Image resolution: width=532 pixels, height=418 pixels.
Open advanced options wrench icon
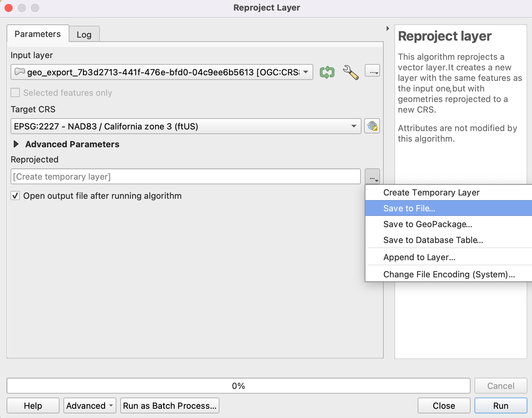(351, 72)
